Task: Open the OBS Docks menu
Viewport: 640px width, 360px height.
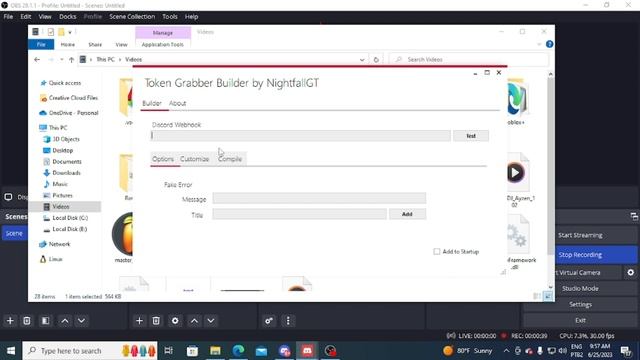Action: [x=68, y=17]
